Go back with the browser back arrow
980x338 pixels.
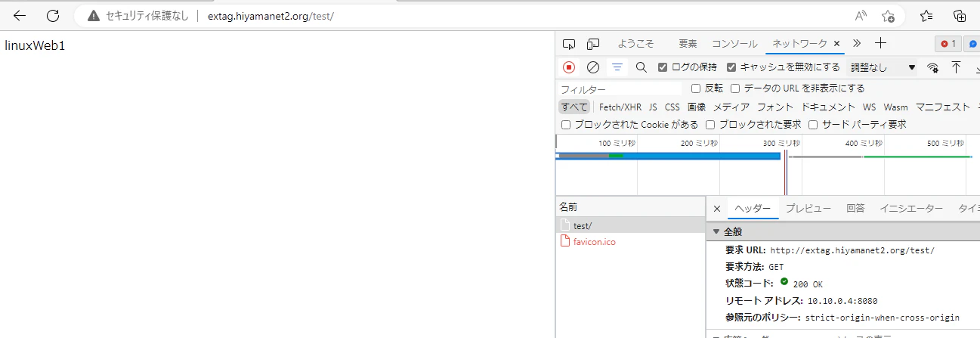click(20, 16)
